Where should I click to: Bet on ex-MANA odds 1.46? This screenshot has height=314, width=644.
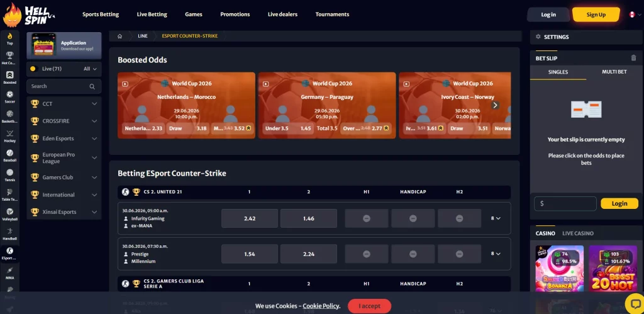point(308,218)
